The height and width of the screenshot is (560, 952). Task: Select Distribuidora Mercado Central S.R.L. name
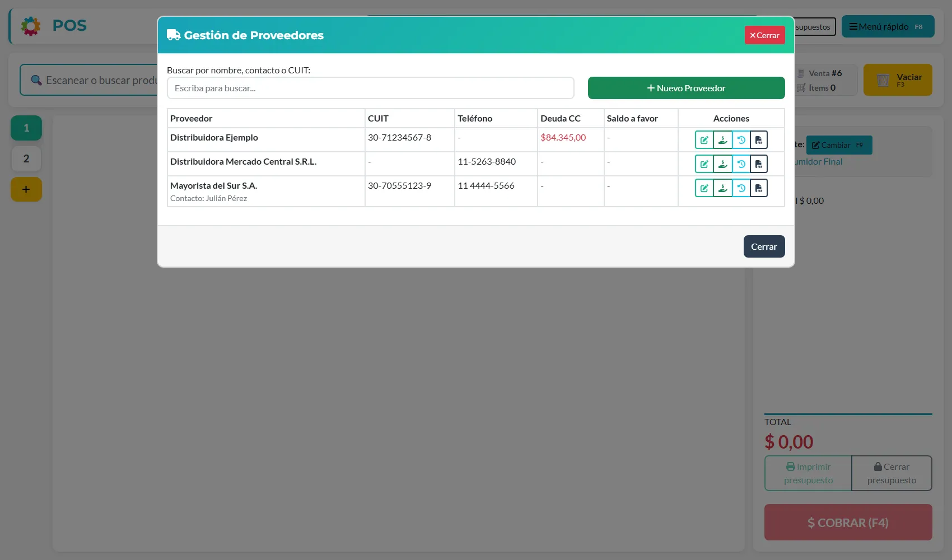tap(243, 161)
